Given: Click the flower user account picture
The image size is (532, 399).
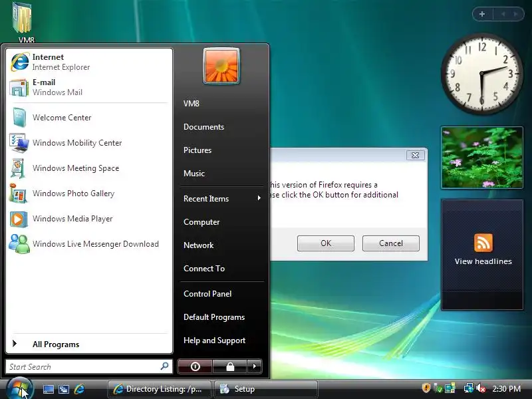Looking at the screenshot, I should pos(221,66).
